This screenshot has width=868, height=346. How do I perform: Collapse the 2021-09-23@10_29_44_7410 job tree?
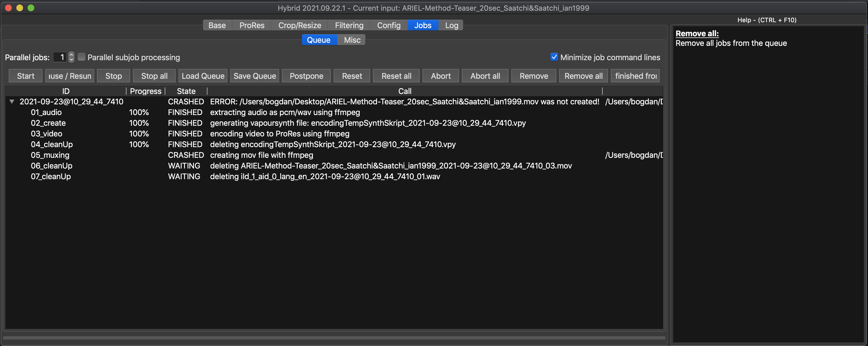[x=12, y=102]
